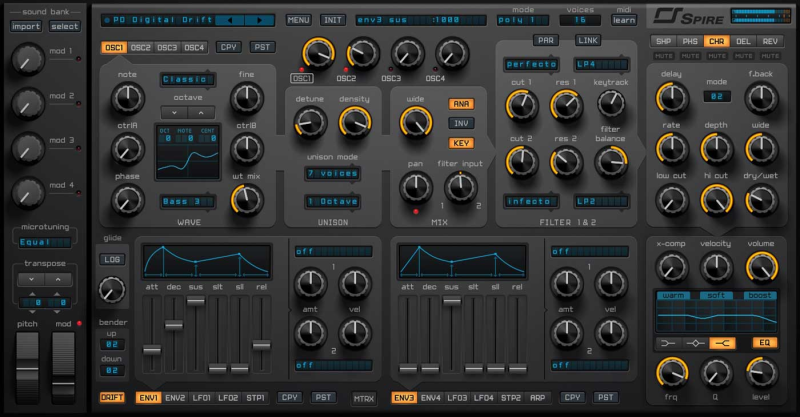Open the MENU button
This screenshot has width=800, height=417.
(x=298, y=20)
